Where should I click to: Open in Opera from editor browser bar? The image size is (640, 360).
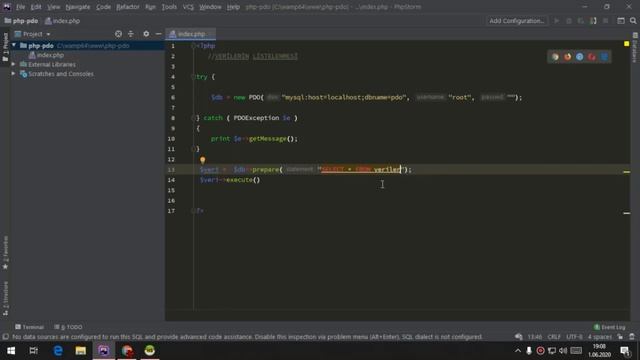tap(592, 57)
